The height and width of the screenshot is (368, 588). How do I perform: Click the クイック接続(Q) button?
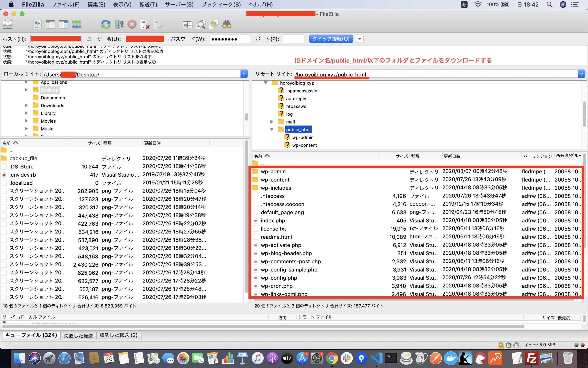coord(331,39)
